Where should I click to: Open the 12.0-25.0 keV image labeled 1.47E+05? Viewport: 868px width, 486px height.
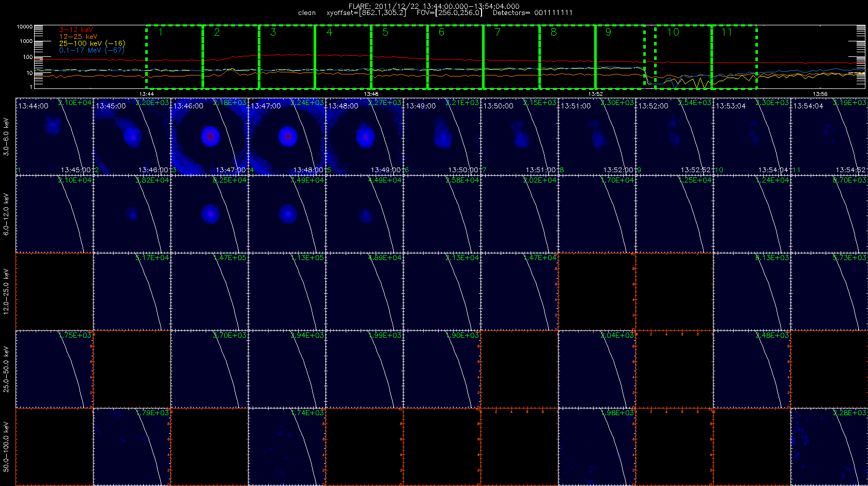(209, 292)
